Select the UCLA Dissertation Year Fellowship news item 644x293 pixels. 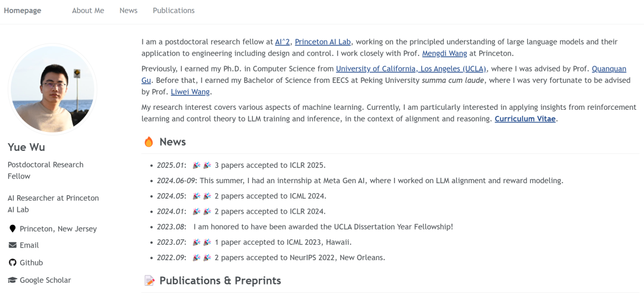(305, 227)
